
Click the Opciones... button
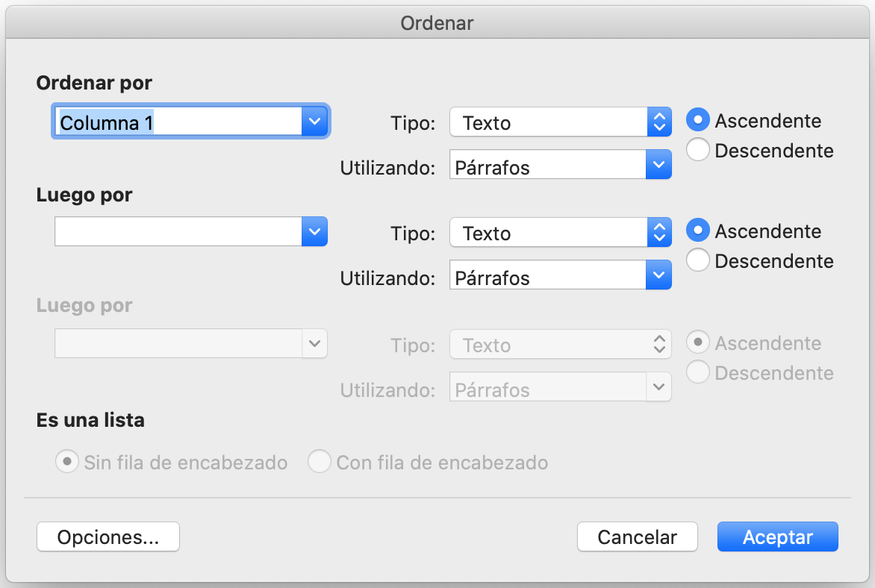click(108, 537)
